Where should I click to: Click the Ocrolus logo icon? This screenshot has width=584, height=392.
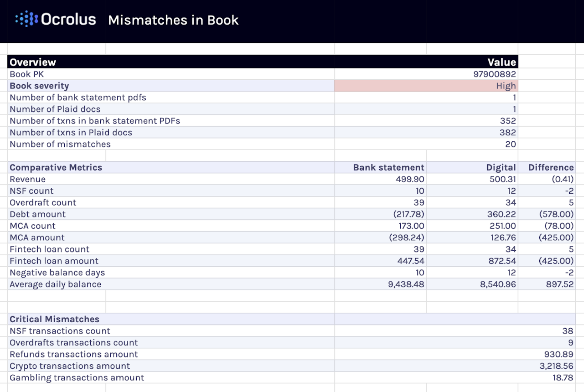27,19
